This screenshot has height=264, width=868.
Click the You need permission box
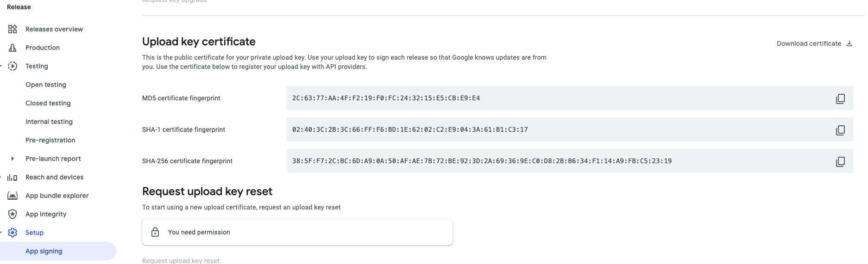pos(297,232)
